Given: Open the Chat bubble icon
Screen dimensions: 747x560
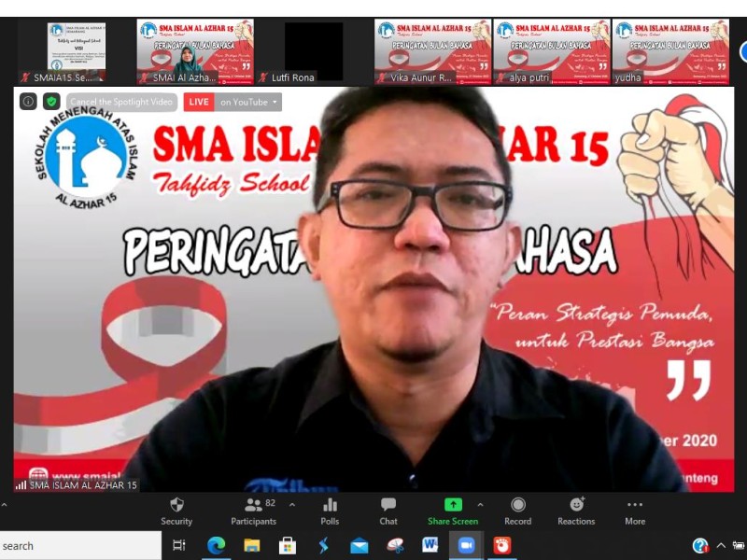Looking at the screenshot, I should coord(388,511).
